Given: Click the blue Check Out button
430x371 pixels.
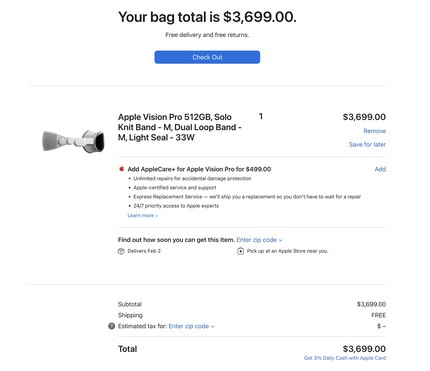Looking at the screenshot, I should click(207, 57).
